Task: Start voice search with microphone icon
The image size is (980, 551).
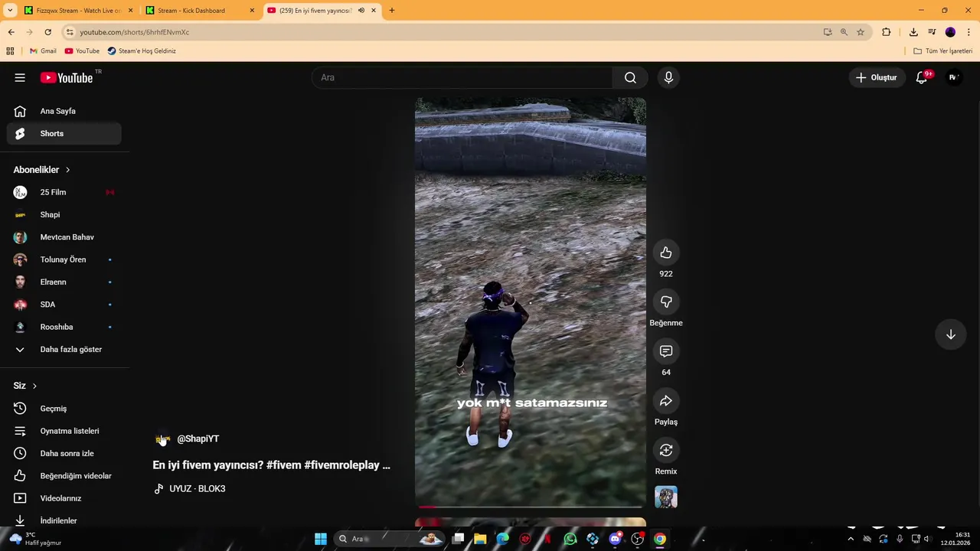Action: click(x=668, y=77)
